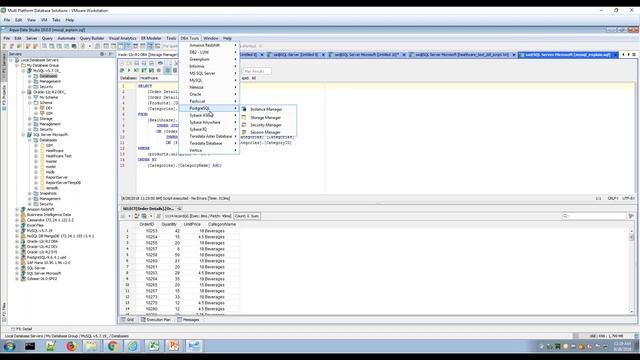Open PowerPoint from the taskbar

pos(174,346)
